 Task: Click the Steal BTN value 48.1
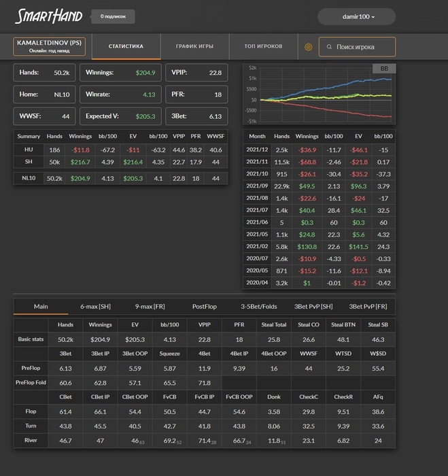point(343,340)
